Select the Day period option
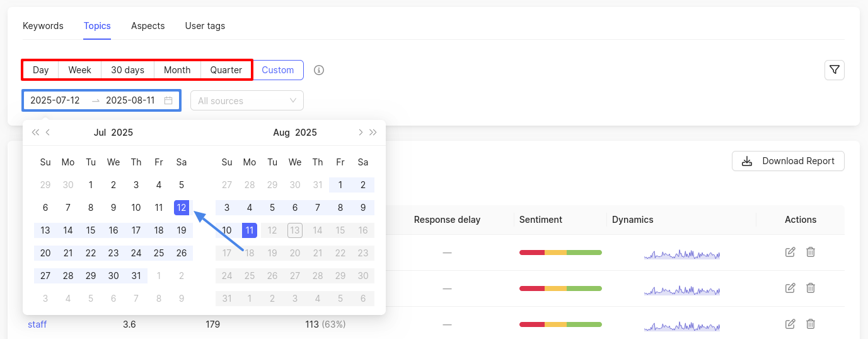 41,70
